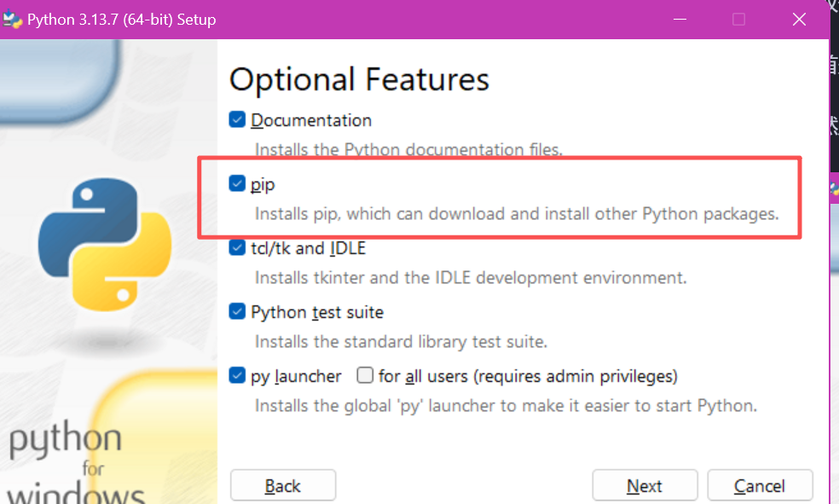The image size is (839, 504).
Task: Toggle the py launcher checkbox
Action: click(x=237, y=376)
